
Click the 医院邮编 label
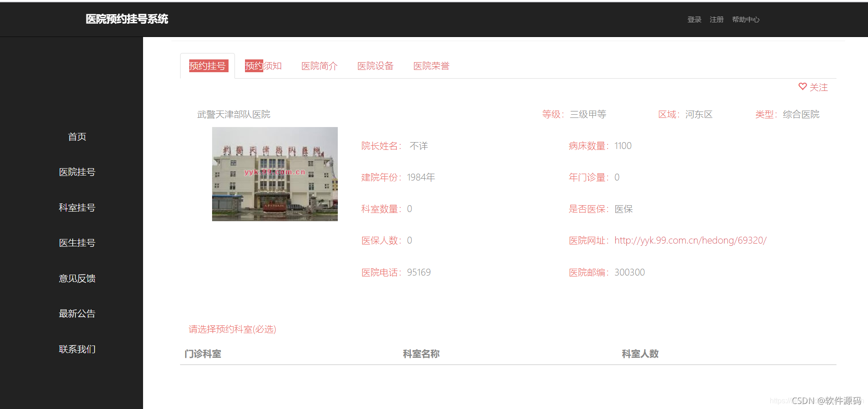[x=589, y=272]
